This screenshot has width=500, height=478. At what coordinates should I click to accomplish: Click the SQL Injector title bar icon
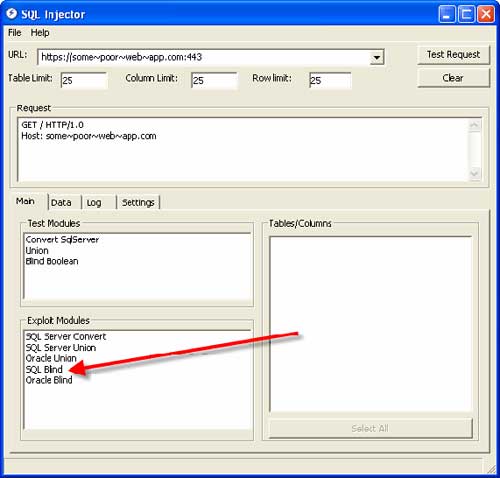click(x=12, y=14)
